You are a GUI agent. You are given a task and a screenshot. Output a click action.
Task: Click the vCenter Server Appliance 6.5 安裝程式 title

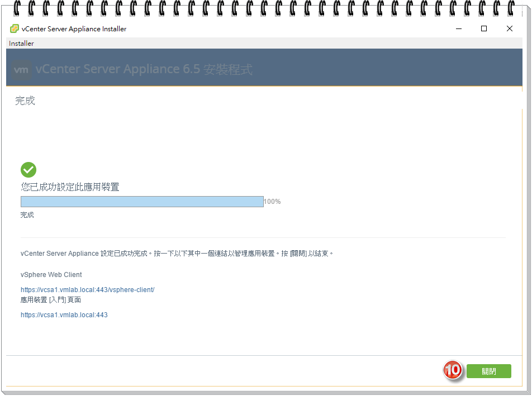point(144,69)
